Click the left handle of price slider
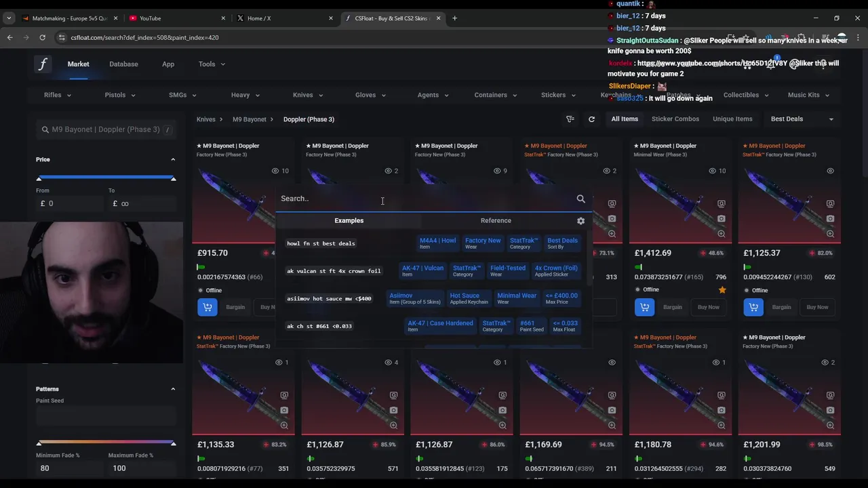The width and height of the screenshot is (868, 488). [39, 178]
